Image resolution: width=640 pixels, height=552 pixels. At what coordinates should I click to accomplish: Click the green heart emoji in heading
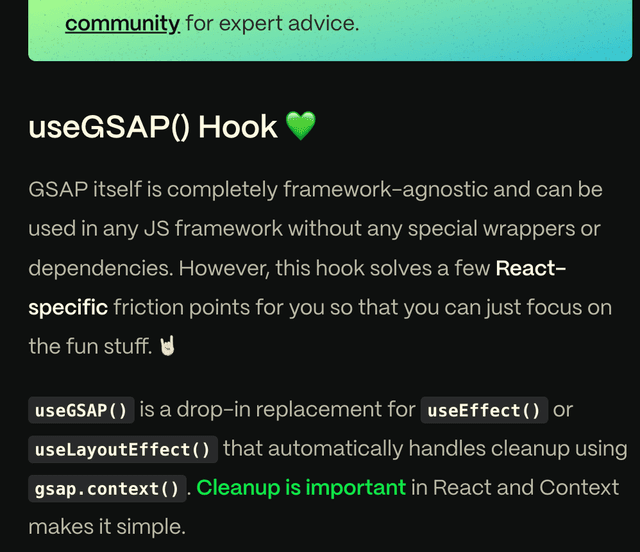point(300,126)
